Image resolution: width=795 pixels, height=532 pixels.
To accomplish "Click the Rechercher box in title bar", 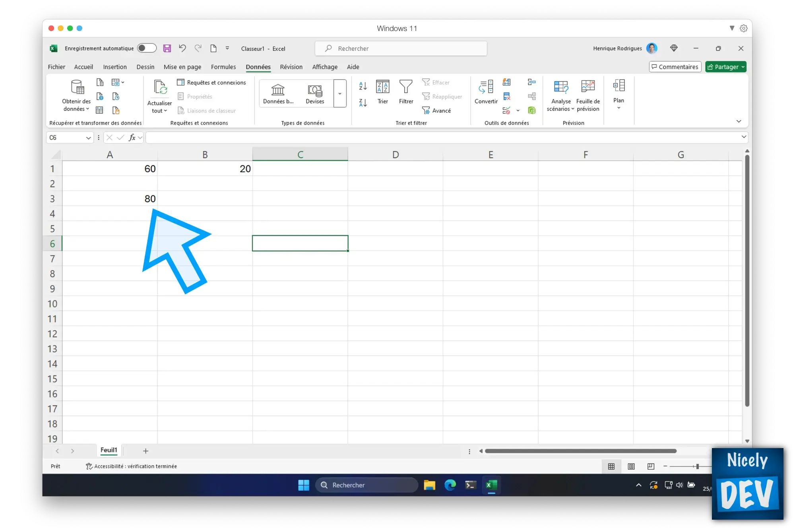I will 401,49.
